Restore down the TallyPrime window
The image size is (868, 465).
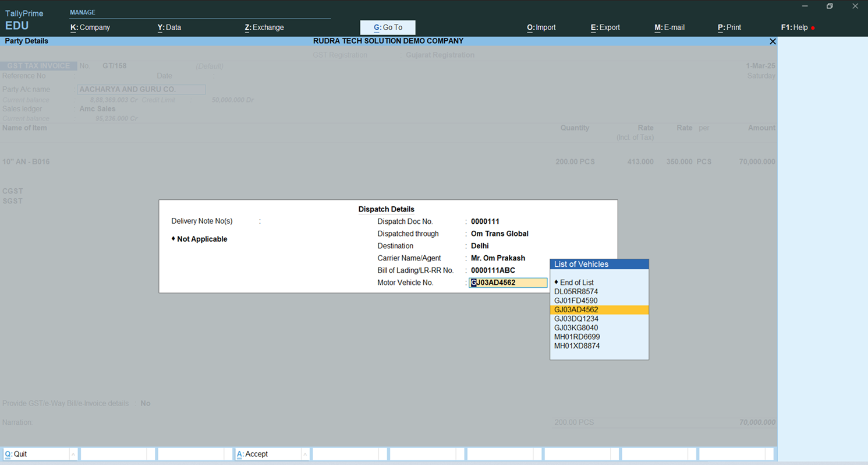point(830,6)
